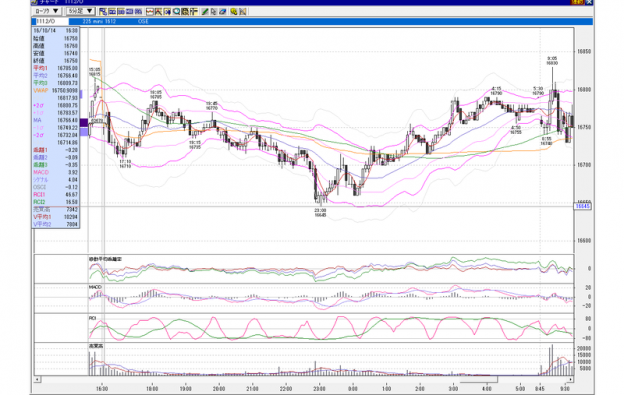Click the horizontal scrollbar thumb
624x395 pixels.
(x=479, y=379)
